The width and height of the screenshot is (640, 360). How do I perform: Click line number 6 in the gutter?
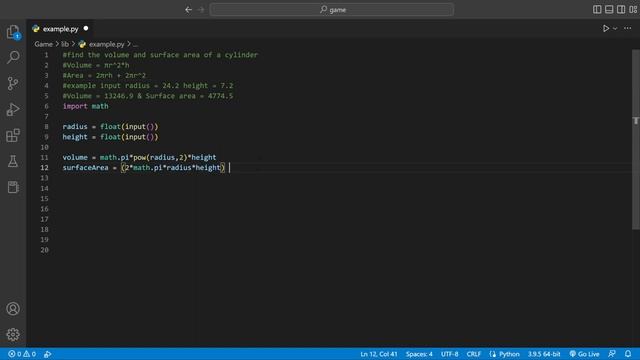click(x=46, y=106)
